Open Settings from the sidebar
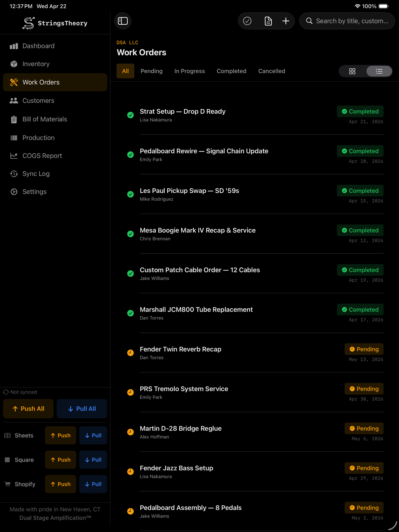Viewport: 399px width, 532px height. pos(34,192)
